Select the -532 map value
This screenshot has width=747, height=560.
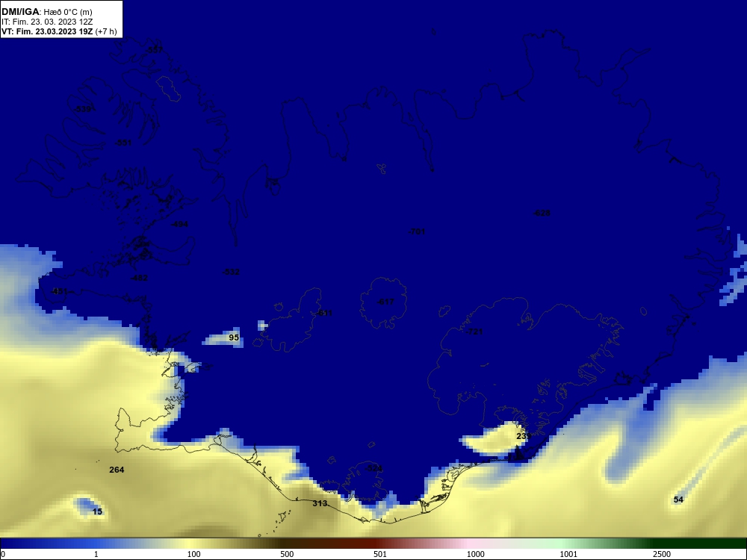(x=231, y=272)
